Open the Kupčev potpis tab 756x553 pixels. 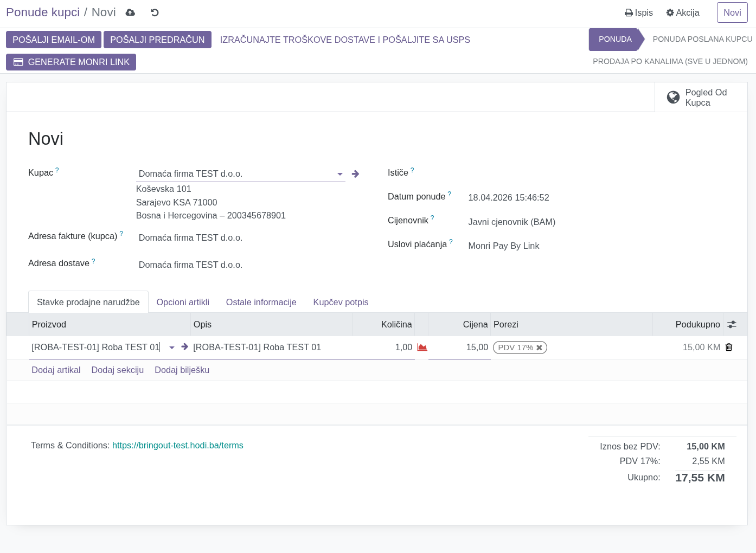pos(341,302)
